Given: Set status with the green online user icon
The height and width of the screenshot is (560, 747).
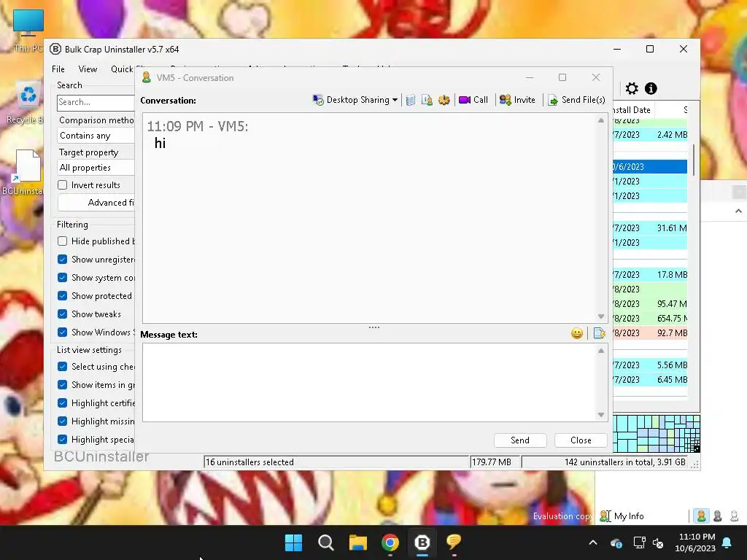Looking at the screenshot, I should pos(701,516).
